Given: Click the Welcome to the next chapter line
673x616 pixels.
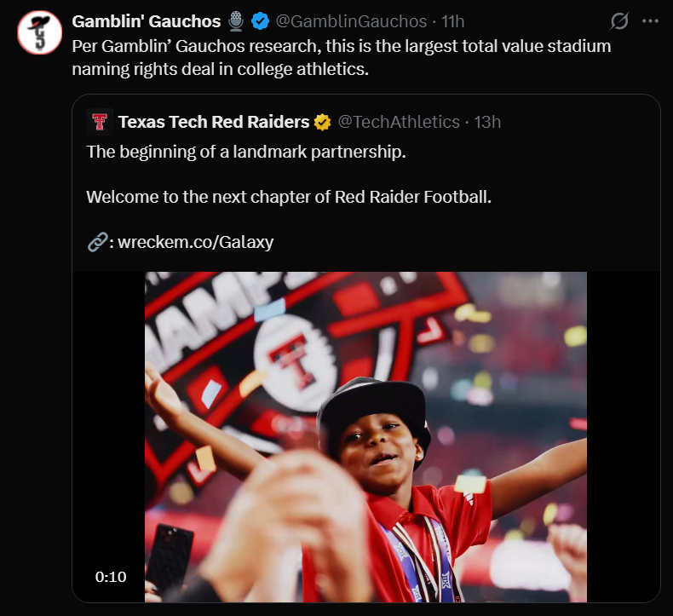Looking at the screenshot, I should click(x=289, y=197).
